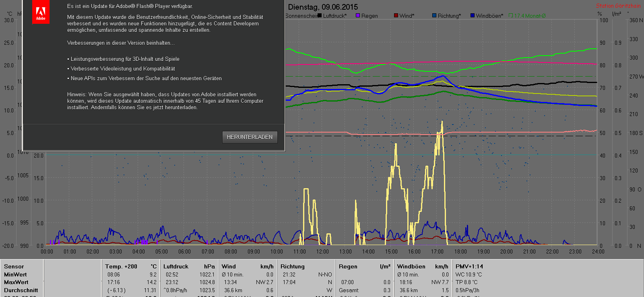Click the minimum pressure value 1022.1
The height and width of the screenshot is (297, 644).
click(207, 274)
